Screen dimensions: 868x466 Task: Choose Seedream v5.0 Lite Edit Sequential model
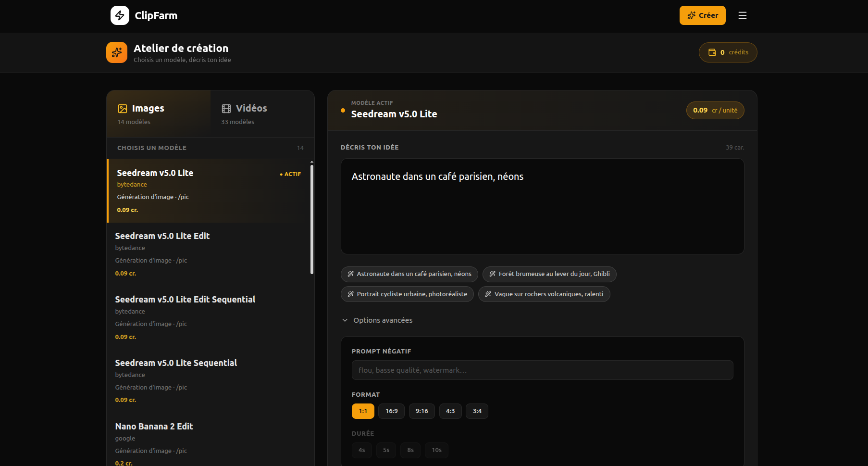tap(209, 318)
